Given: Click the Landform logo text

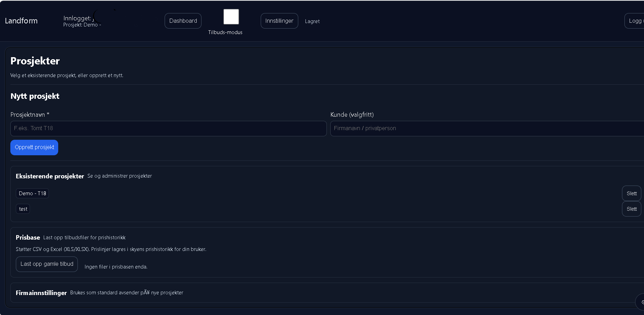Looking at the screenshot, I should coord(21,21).
